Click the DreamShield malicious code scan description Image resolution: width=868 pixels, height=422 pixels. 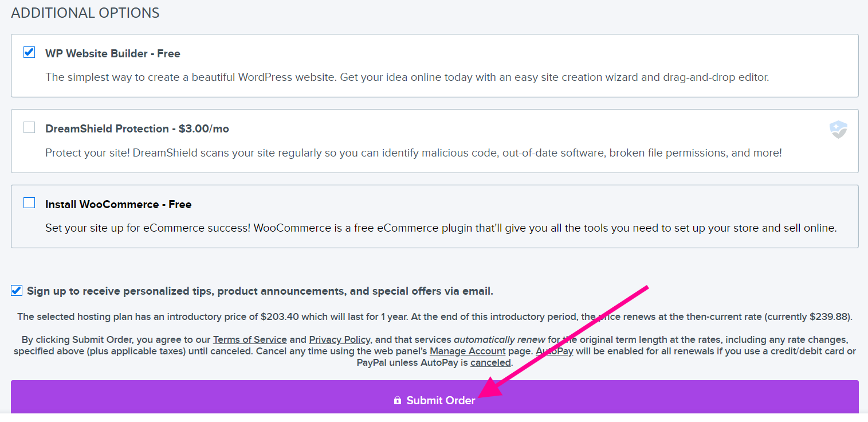click(x=414, y=153)
